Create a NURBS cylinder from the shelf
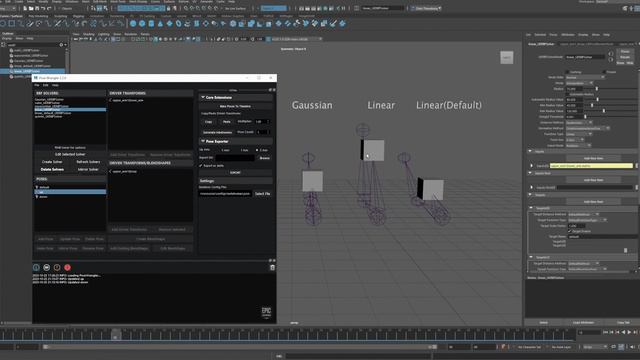The height and width of the screenshot is (360, 640). pos(151,24)
